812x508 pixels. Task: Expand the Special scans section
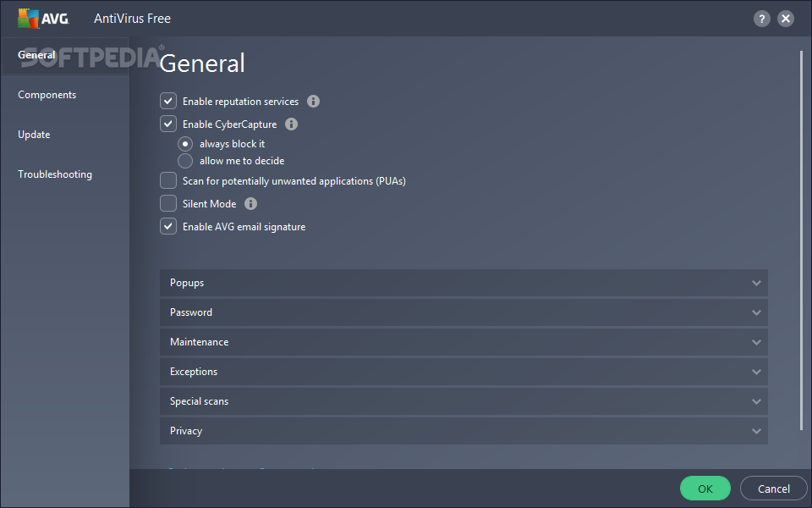coord(464,400)
